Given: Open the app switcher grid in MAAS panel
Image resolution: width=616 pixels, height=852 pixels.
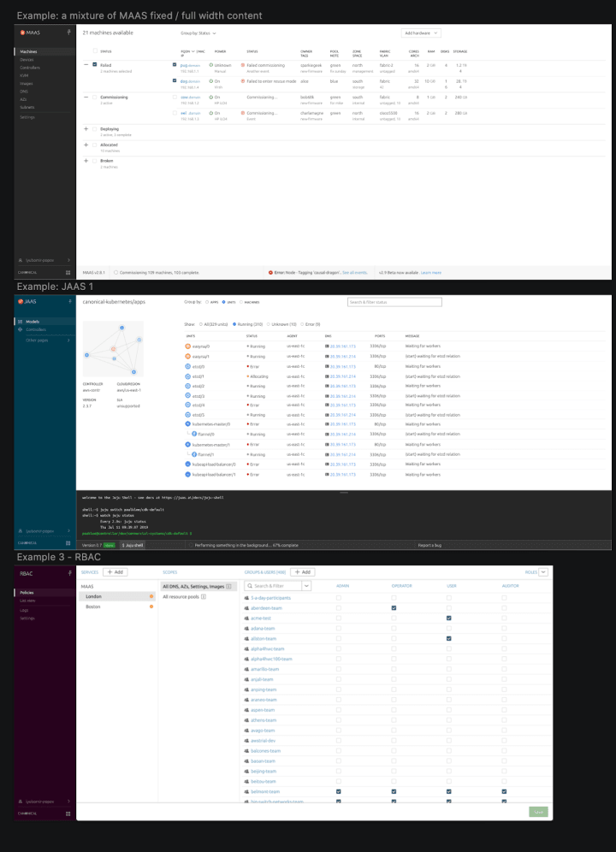Looking at the screenshot, I should click(x=68, y=272).
